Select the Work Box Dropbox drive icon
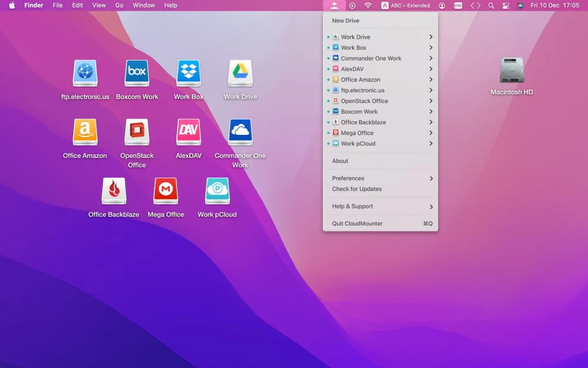 pos(189,74)
